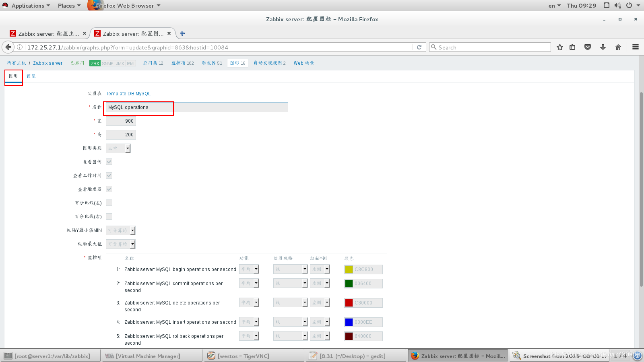
Task: Switch to the Screenshot viewer taskbar window
Action: tap(559, 356)
